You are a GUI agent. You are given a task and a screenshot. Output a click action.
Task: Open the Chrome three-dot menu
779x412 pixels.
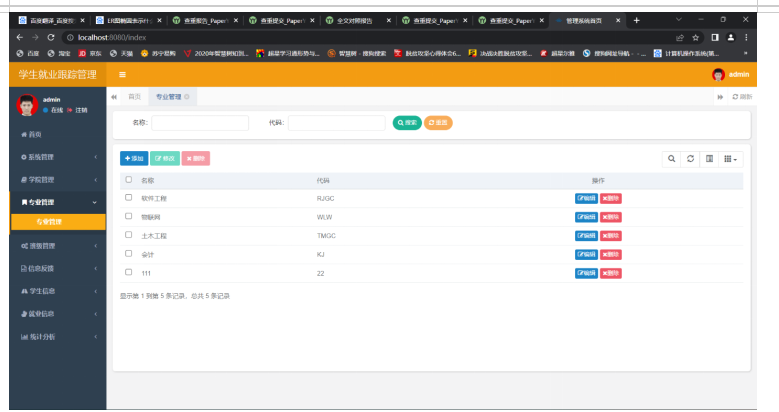746,37
